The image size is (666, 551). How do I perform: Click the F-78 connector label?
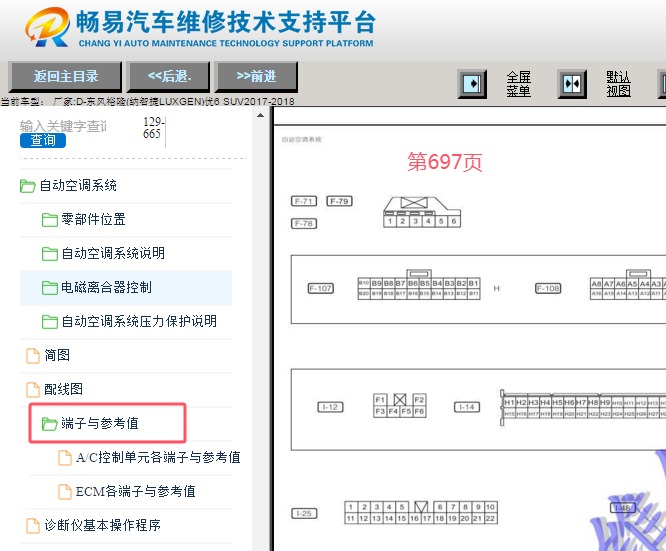(304, 223)
